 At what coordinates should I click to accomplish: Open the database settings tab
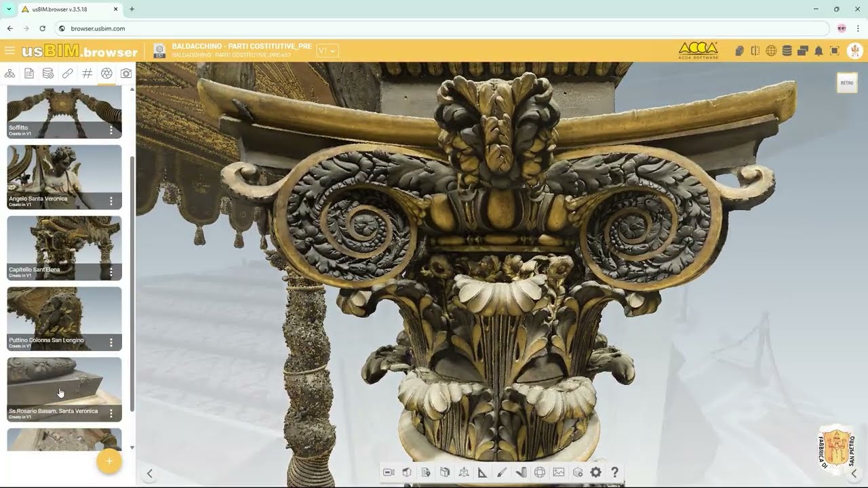click(x=48, y=73)
